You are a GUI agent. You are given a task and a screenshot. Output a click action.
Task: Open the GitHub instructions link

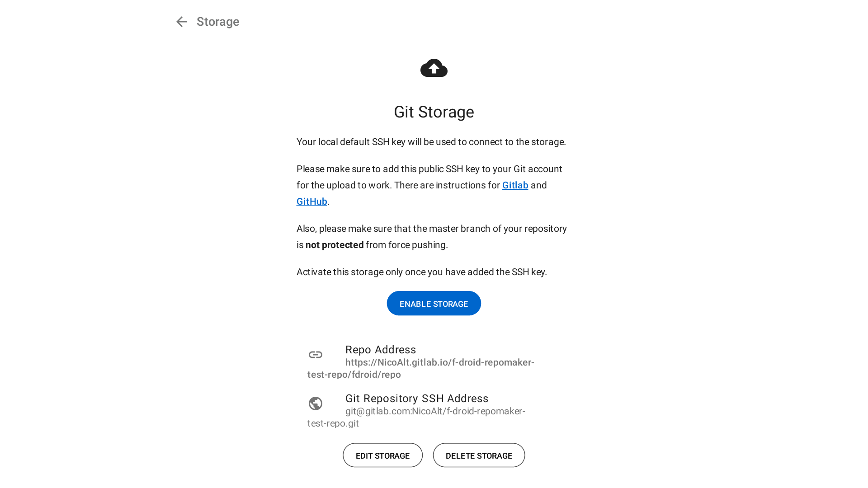point(311,202)
